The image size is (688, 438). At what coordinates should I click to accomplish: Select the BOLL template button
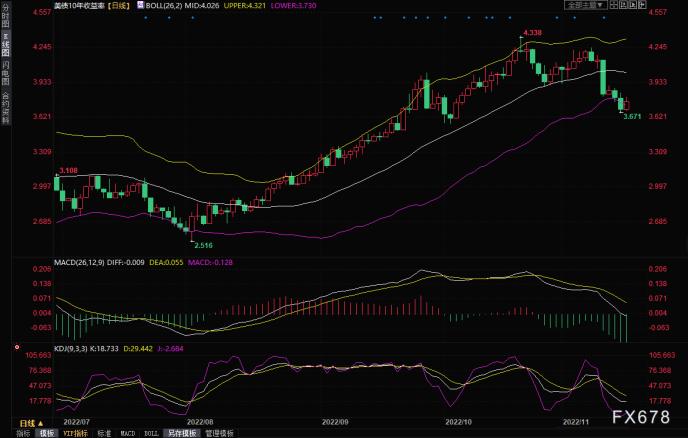point(151,433)
